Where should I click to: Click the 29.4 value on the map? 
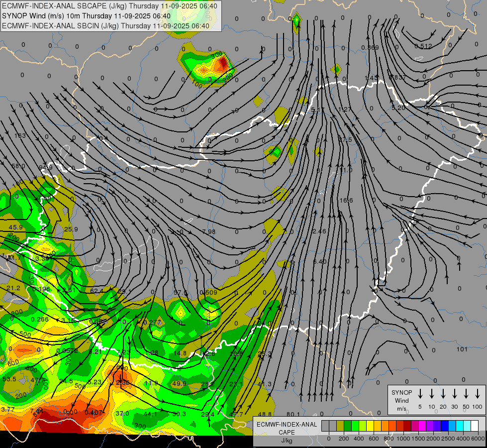click(x=208, y=414)
